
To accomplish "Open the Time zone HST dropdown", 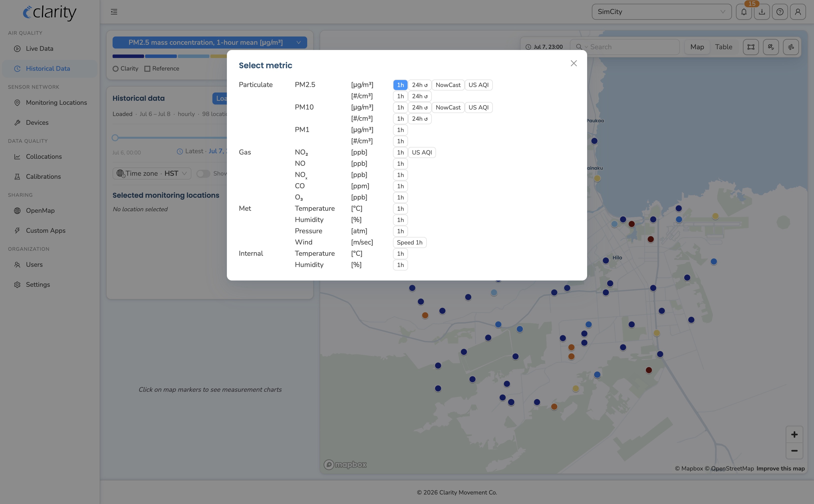I will (x=152, y=174).
